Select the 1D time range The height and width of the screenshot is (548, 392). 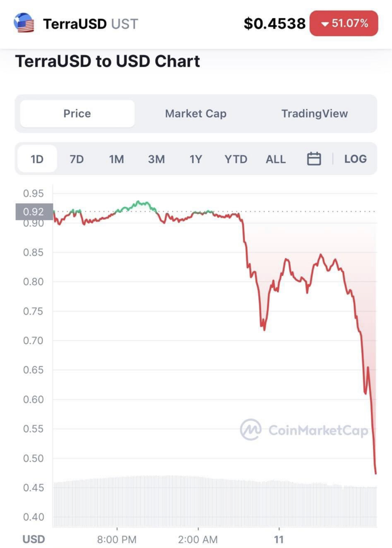click(37, 159)
